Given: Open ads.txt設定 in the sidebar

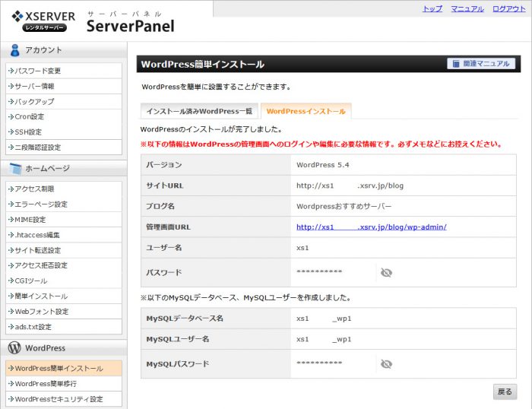Looking at the screenshot, I should click(x=64, y=327).
